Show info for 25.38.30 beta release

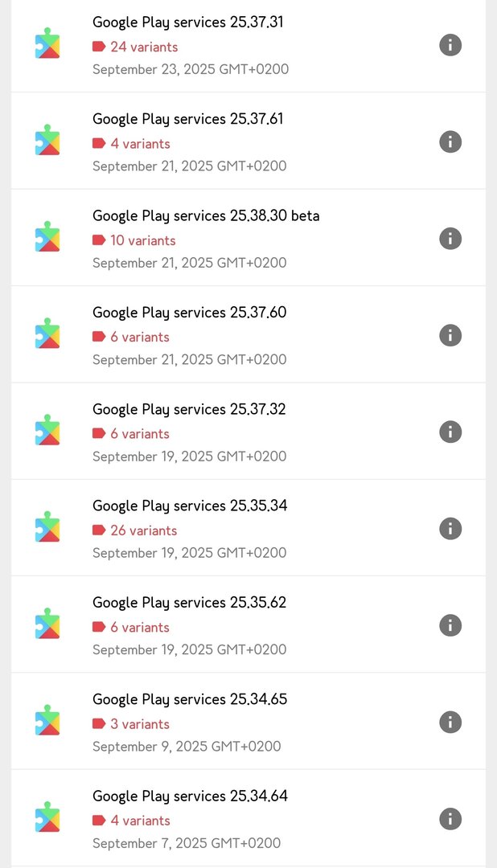[x=450, y=238]
